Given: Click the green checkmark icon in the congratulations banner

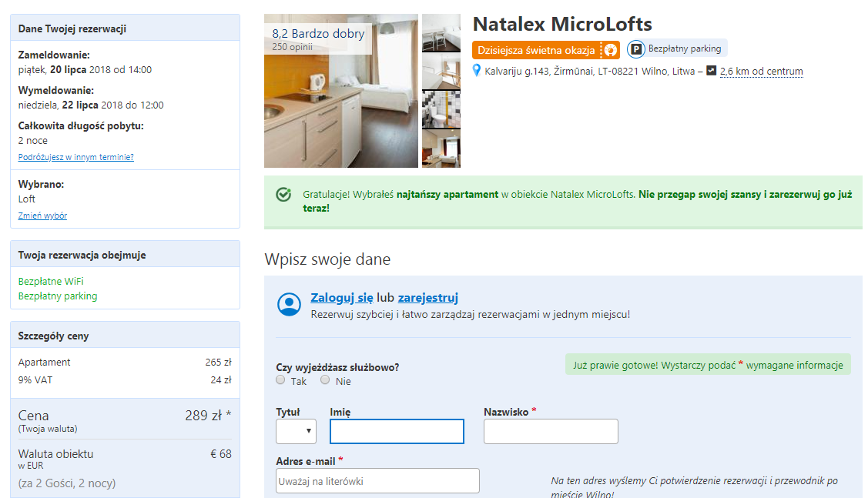Looking at the screenshot, I should click(283, 194).
